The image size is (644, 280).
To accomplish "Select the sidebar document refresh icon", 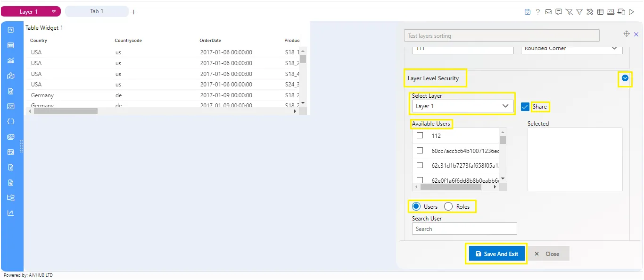I will point(11,91).
